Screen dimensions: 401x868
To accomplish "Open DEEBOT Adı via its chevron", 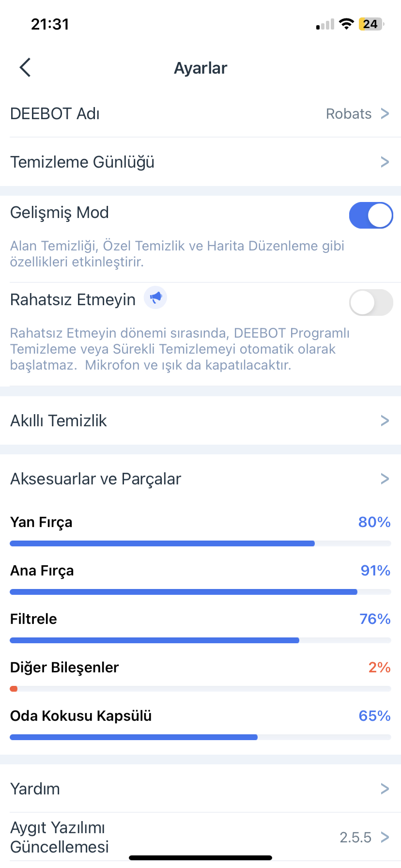I will click(x=385, y=113).
